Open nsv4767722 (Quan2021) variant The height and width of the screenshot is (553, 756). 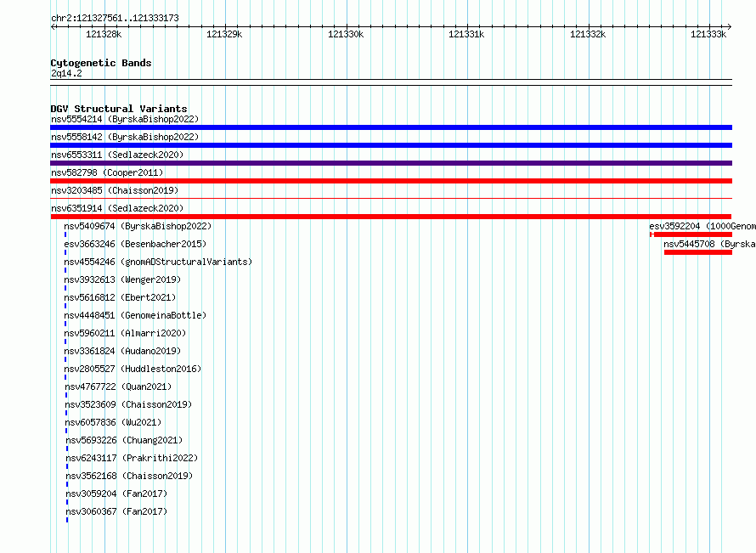click(x=119, y=387)
